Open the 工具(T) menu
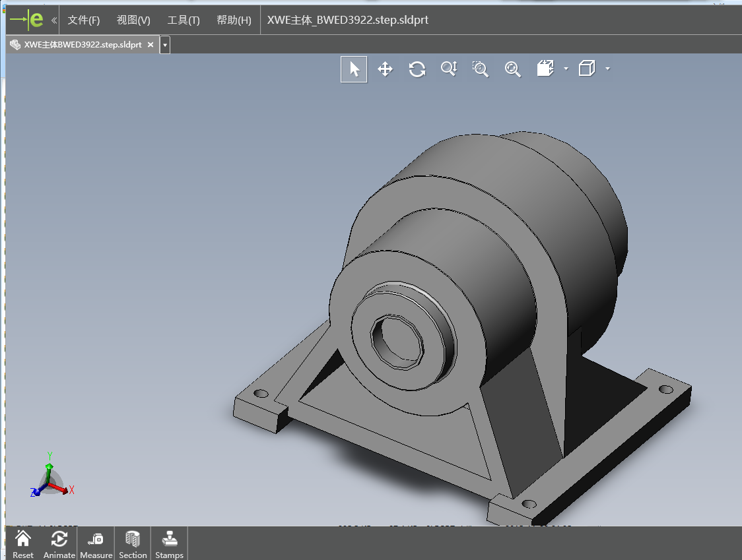Image resolution: width=742 pixels, height=560 pixels. [184, 20]
